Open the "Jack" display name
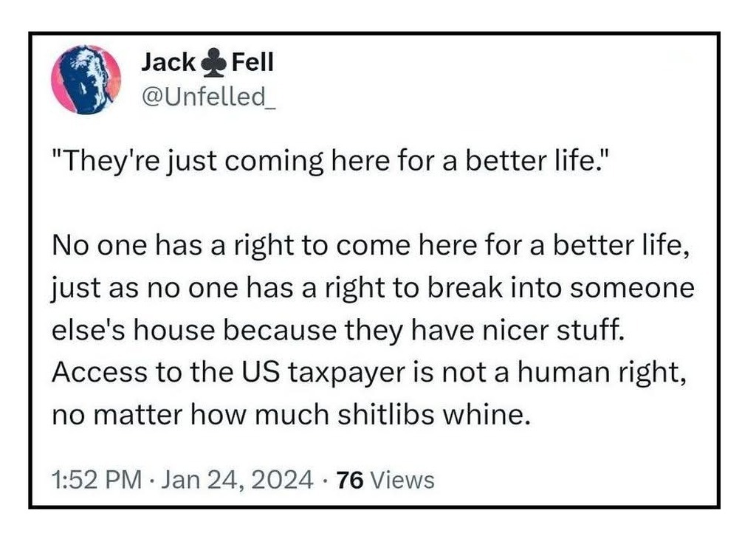 (x=168, y=63)
